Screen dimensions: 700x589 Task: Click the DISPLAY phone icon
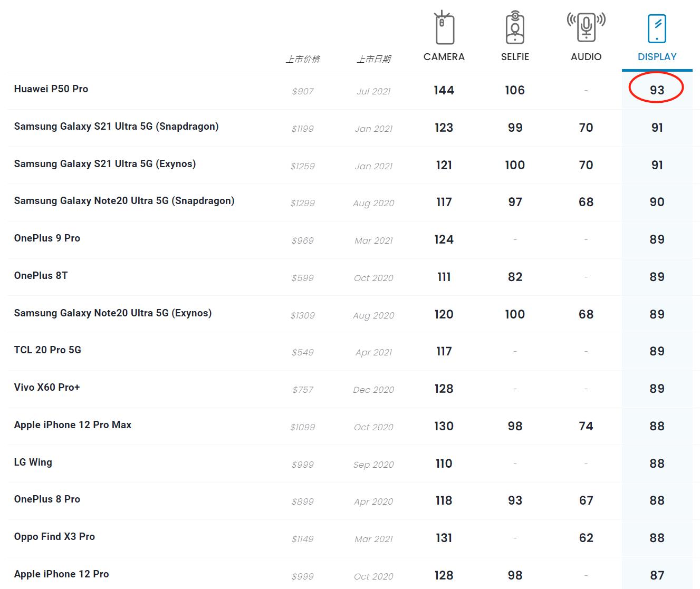pyautogui.click(x=657, y=28)
